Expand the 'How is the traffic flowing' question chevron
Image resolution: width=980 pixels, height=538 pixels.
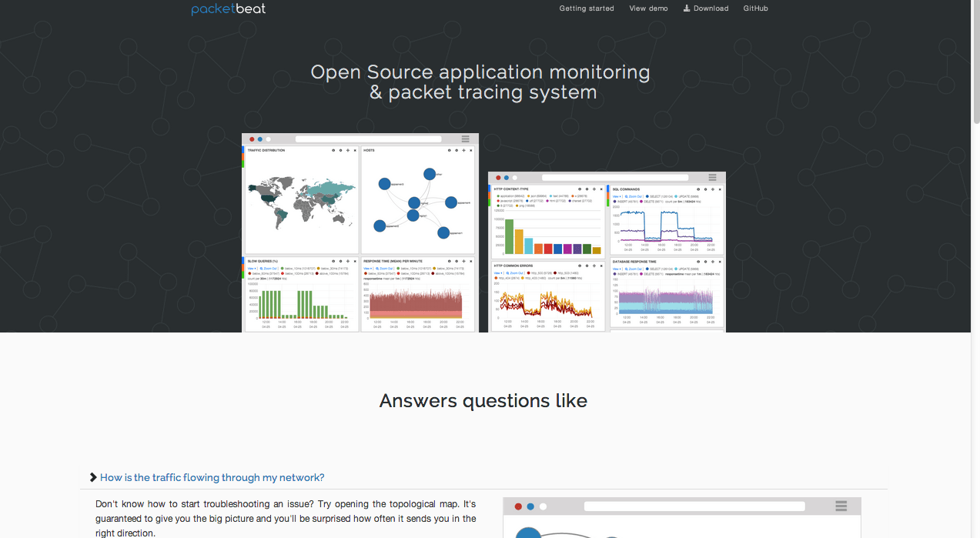92,477
